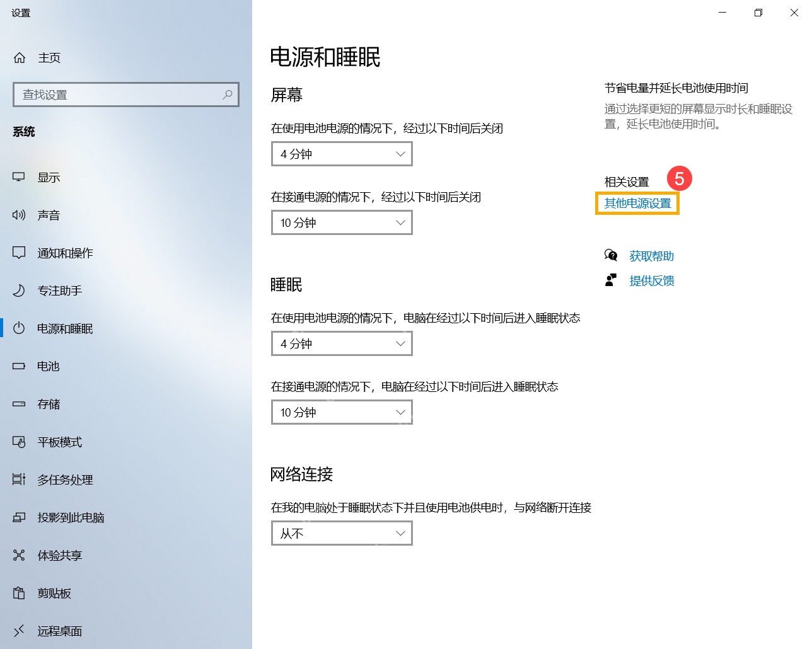Click the Home house icon
Image resolution: width=812 pixels, height=649 pixels.
(x=20, y=58)
